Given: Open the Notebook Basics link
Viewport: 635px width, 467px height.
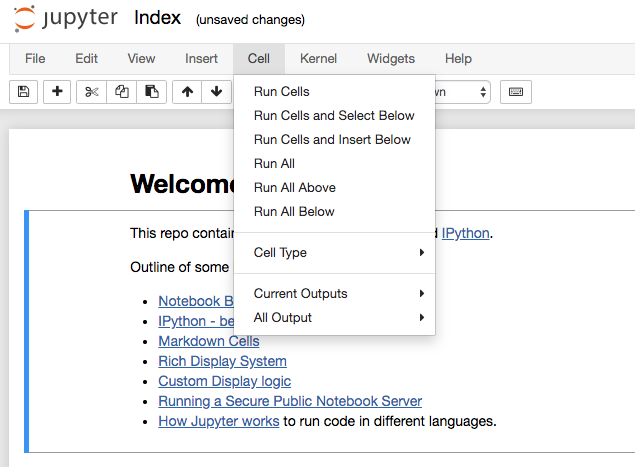Looking at the screenshot, I should click(196, 301).
